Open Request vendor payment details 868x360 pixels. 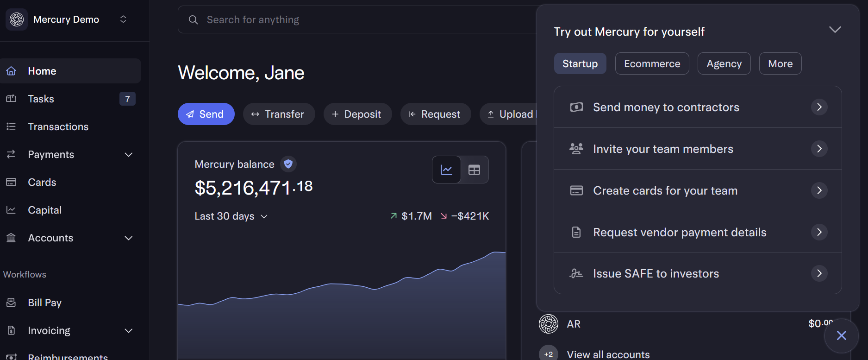[698, 232]
